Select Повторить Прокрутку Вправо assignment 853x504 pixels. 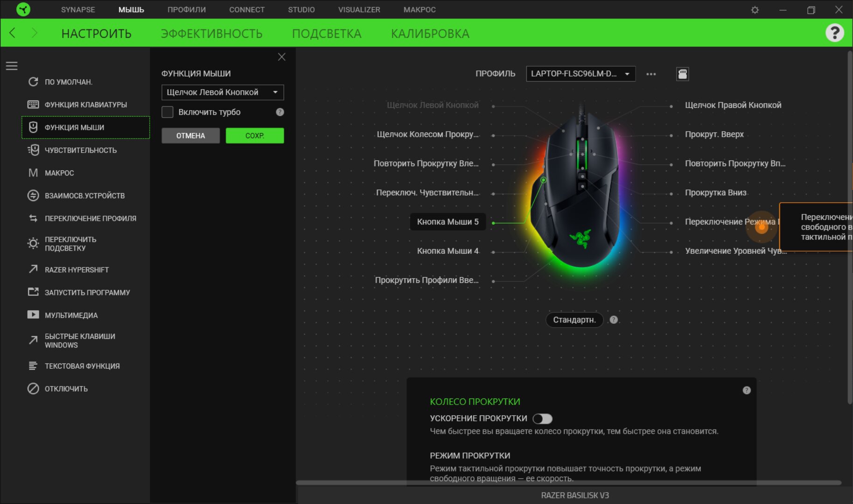[735, 164]
